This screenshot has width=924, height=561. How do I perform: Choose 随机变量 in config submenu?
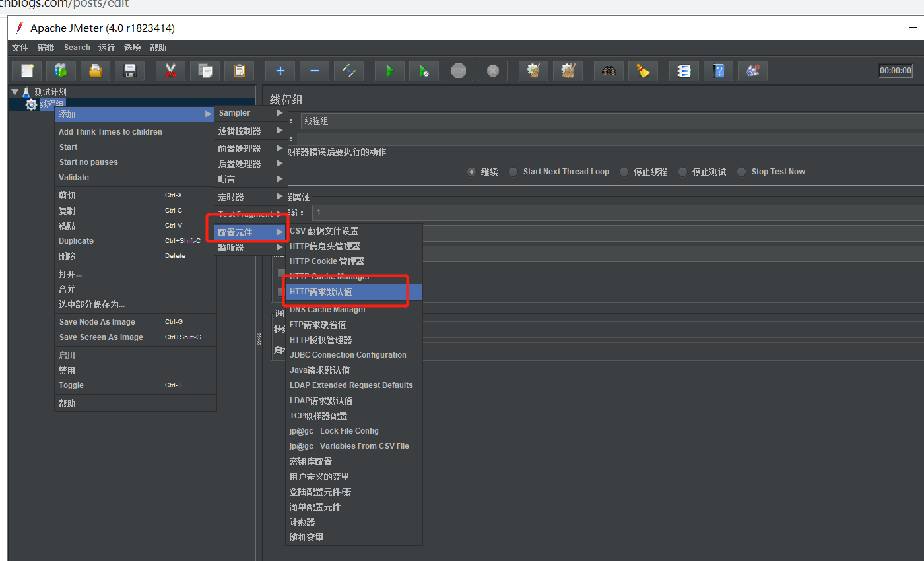pos(354,537)
